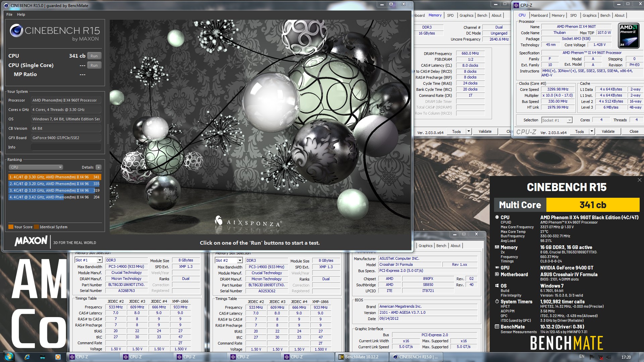Click the Windows OS icon in BenchMate panel
644x362 pixels.
tap(497, 286)
